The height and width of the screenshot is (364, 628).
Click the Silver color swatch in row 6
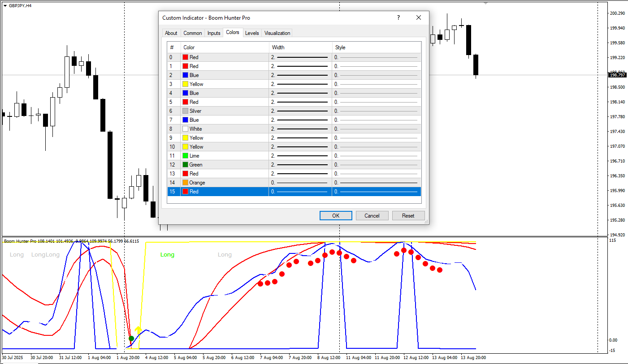(185, 111)
